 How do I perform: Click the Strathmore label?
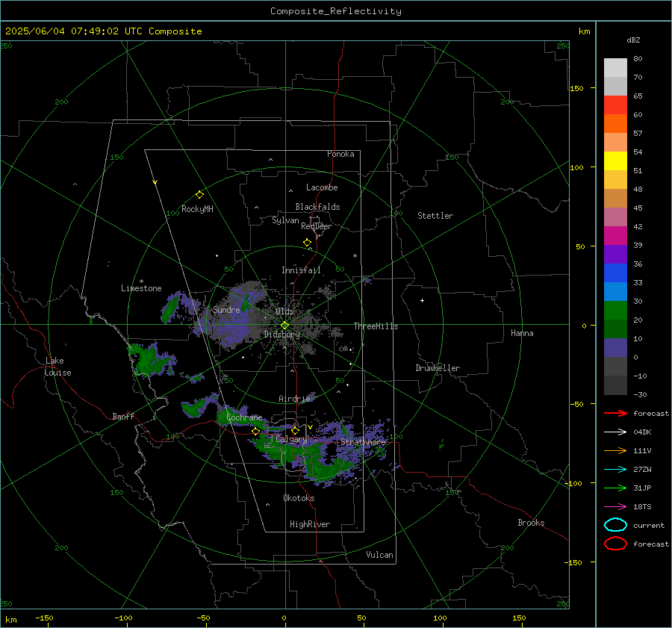coord(364,442)
